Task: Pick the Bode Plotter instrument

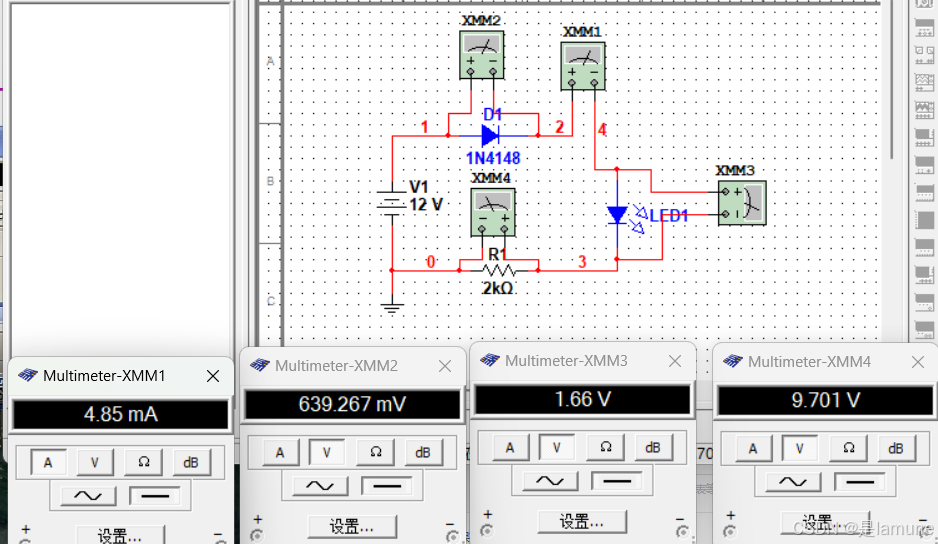Action: coord(924,137)
